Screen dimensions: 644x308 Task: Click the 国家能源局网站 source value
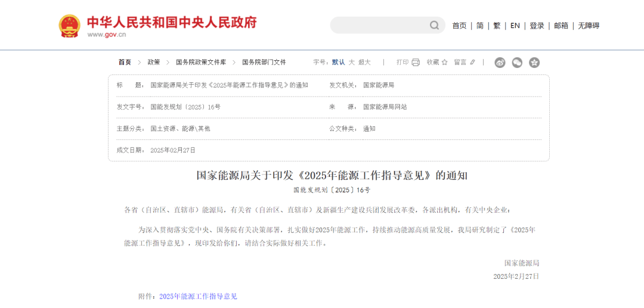coord(385,107)
